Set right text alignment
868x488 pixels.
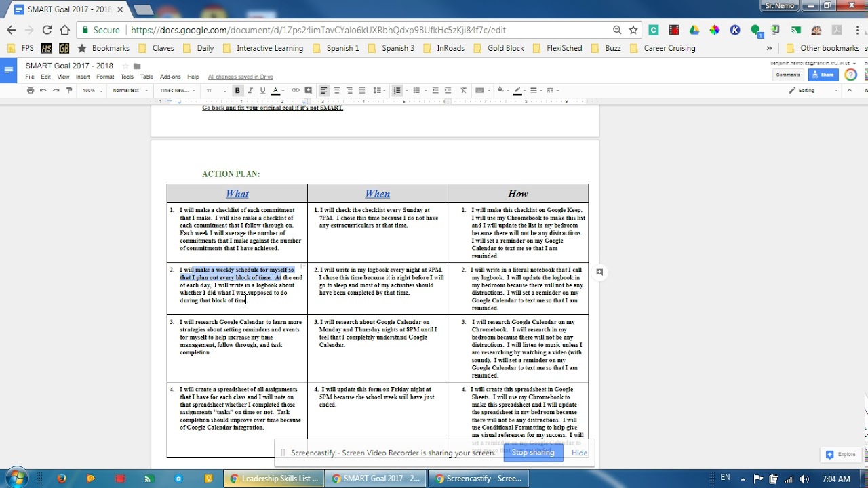point(349,90)
